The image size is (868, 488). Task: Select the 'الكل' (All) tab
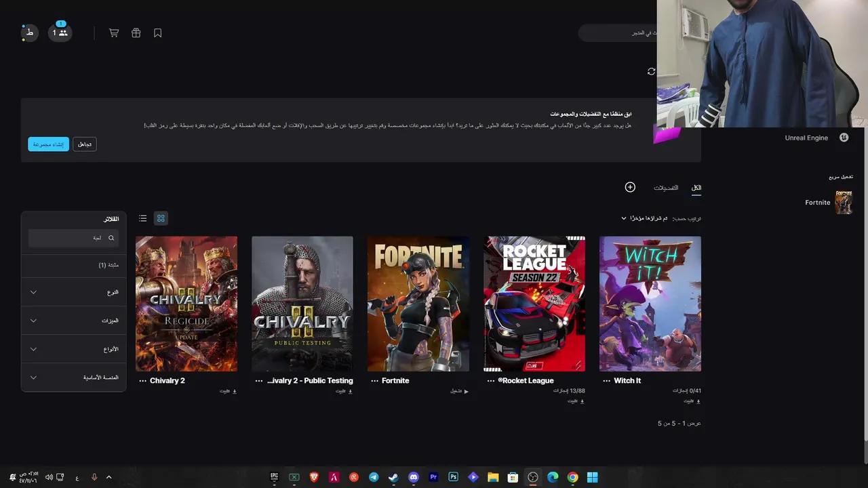696,188
